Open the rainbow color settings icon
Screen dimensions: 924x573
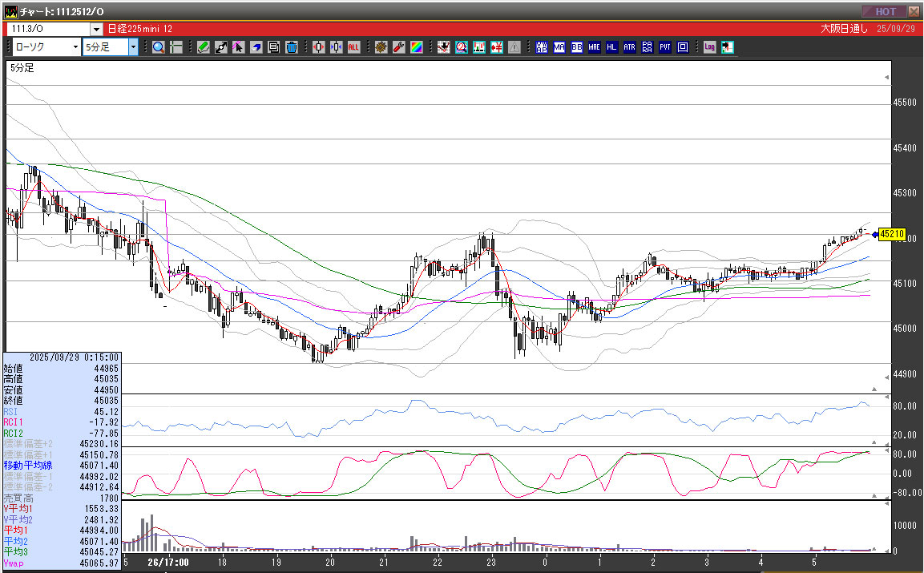pos(417,47)
